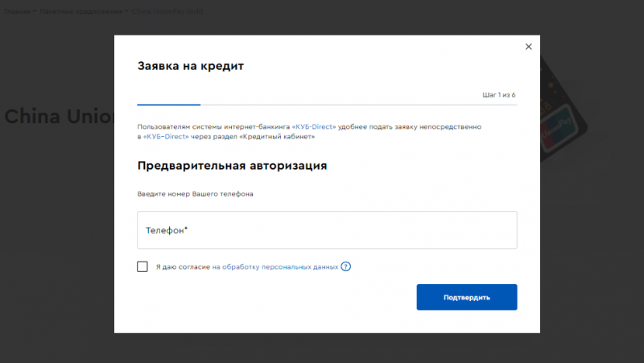Open the 'на обработку персональных данных' link

pos(275,267)
